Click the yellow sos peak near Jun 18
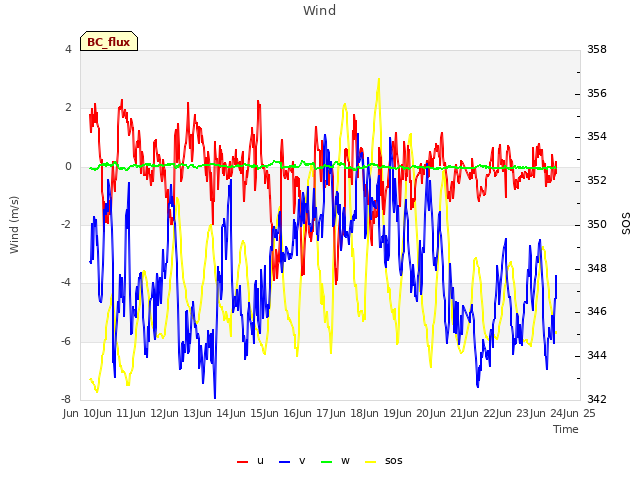 pyautogui.click(x=379, y=79)
